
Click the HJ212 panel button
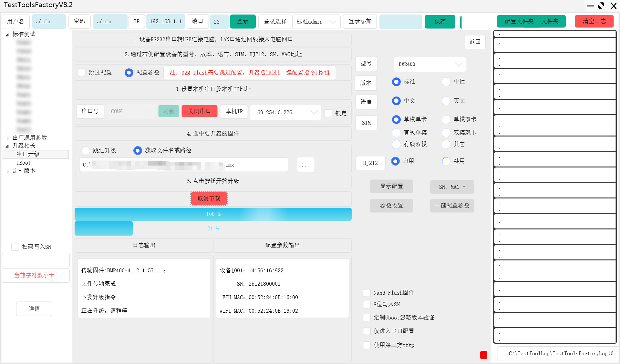pos(370,163)
